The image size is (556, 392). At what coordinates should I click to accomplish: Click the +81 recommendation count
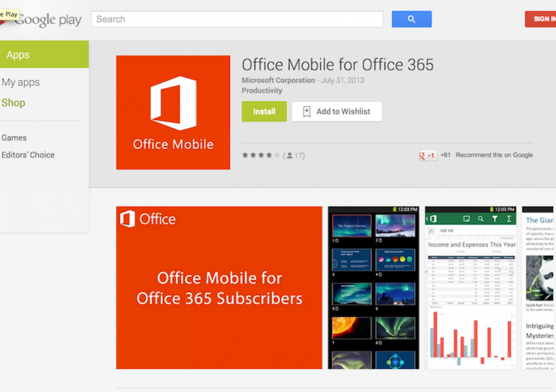[445, 155]
